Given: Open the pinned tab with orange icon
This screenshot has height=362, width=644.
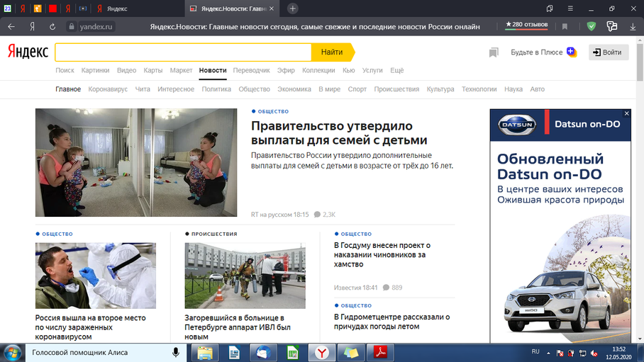Looking at the screenshot, I should click(38, 9).
